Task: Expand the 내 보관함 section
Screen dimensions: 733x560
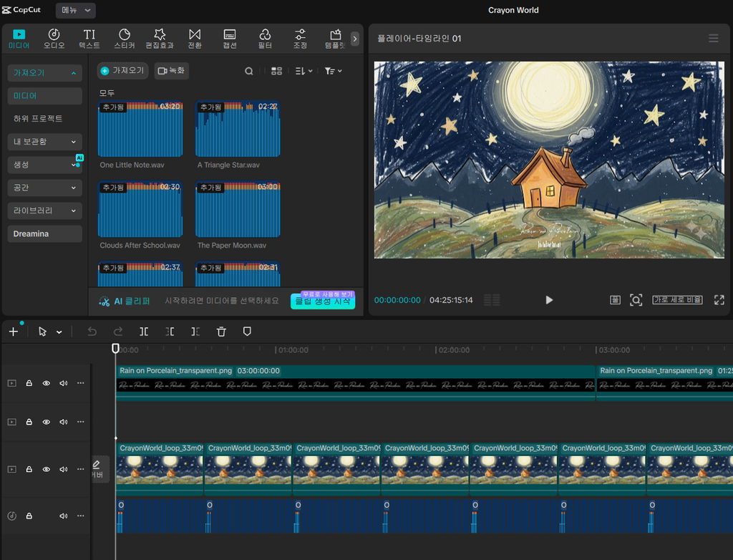Action: point(45,141)
